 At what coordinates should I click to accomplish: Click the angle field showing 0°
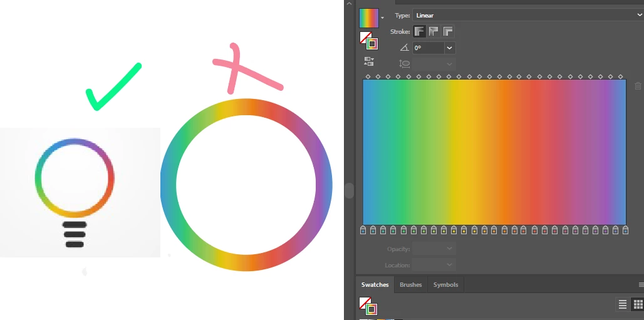[428, 48]
